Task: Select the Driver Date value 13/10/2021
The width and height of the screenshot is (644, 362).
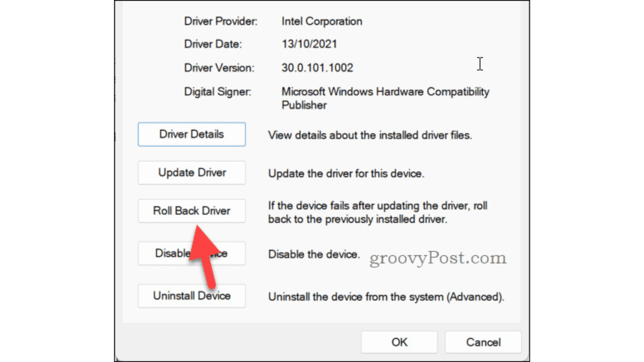Action: click(309, 44)
